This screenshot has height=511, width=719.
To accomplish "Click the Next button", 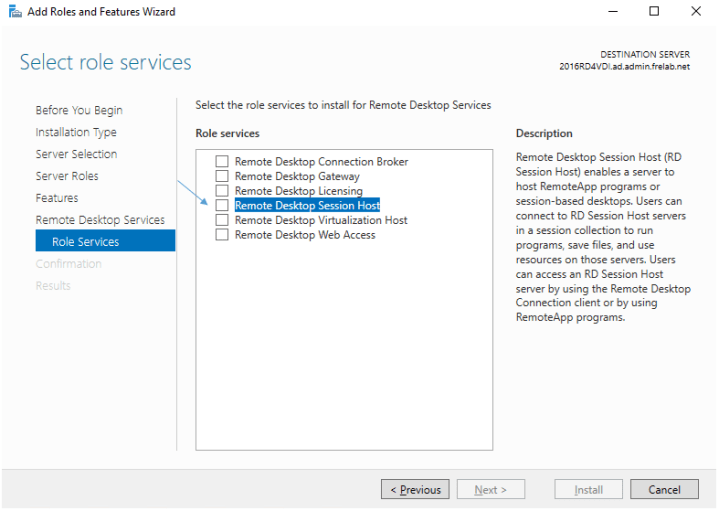I will pyautogui.click(x=491, y=489).
